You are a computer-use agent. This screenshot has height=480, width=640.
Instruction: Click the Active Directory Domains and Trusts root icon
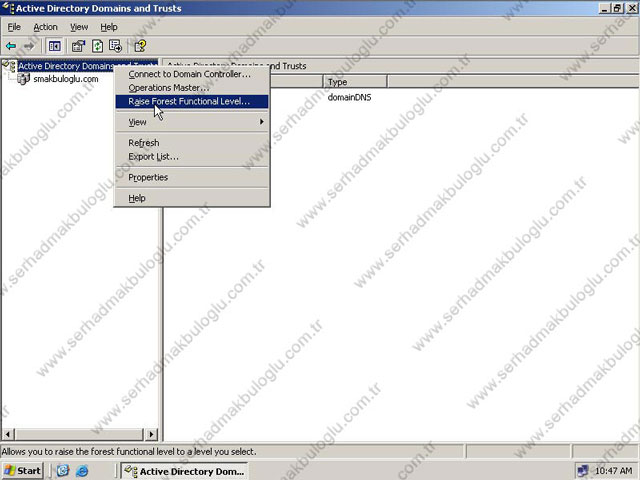coord(10,66)
